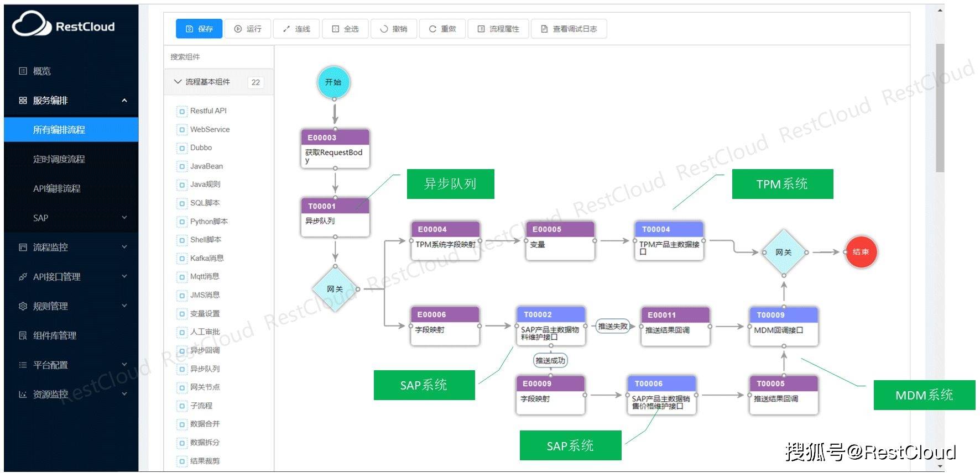980x473 pixels.
Task: Click the 撤销 undo button
Action: [394, 29]
